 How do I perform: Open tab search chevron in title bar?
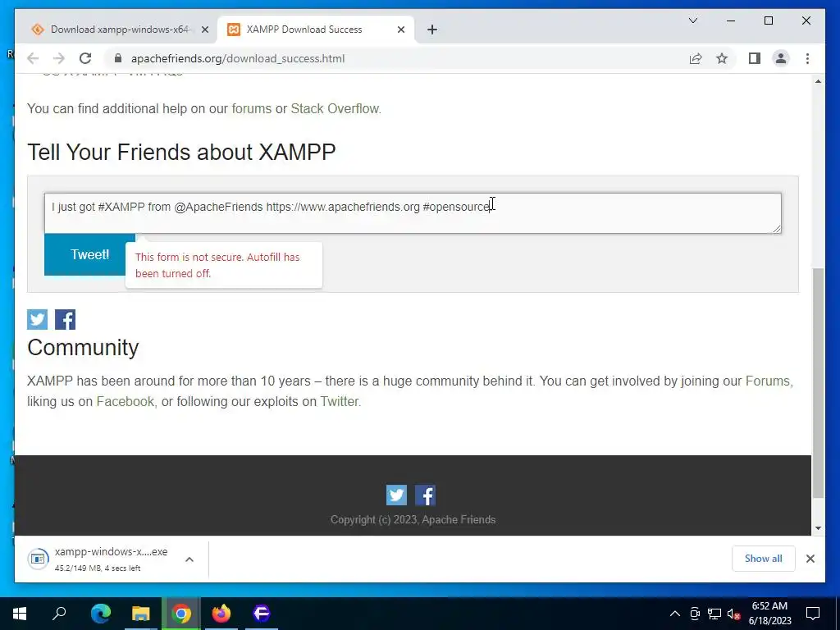(x=692, y=21)
